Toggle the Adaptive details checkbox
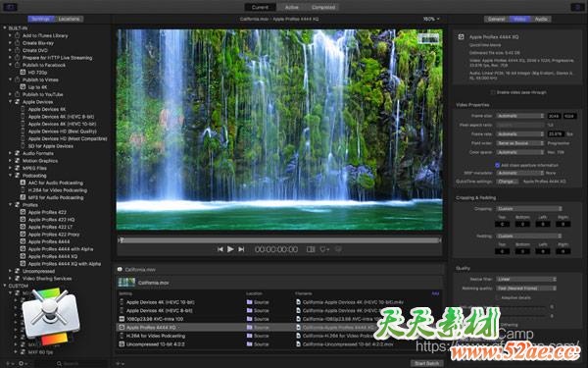The image size is (588, 368). click(x=497, y=297)
